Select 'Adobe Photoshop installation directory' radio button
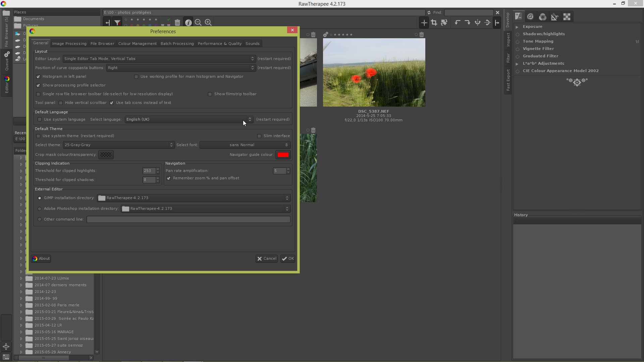 click(x=40, y=209)
